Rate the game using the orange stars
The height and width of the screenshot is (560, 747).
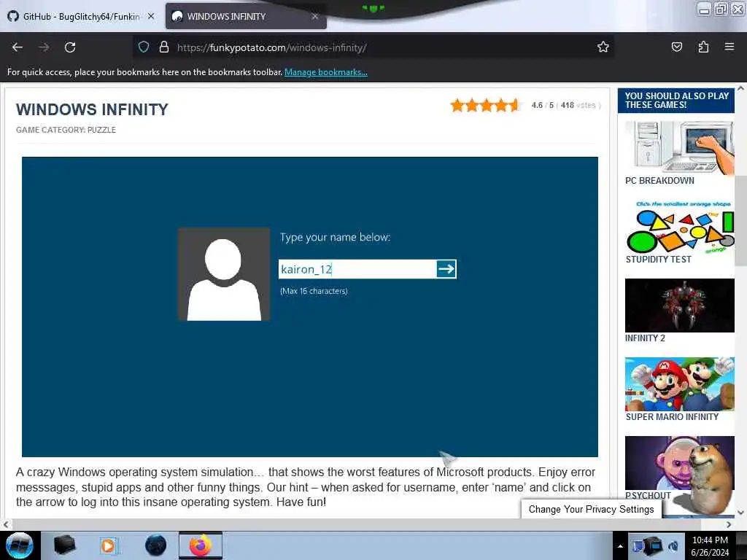pos(485,105)
